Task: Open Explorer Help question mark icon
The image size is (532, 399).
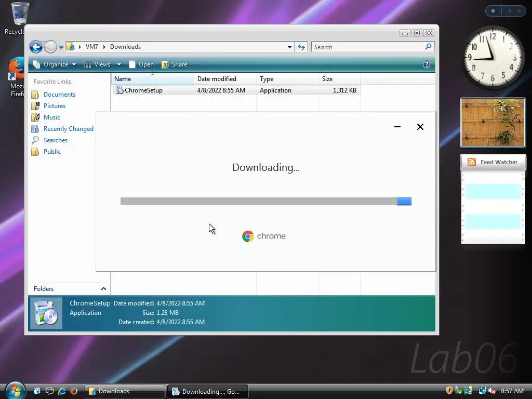Action: click(427, 64)
